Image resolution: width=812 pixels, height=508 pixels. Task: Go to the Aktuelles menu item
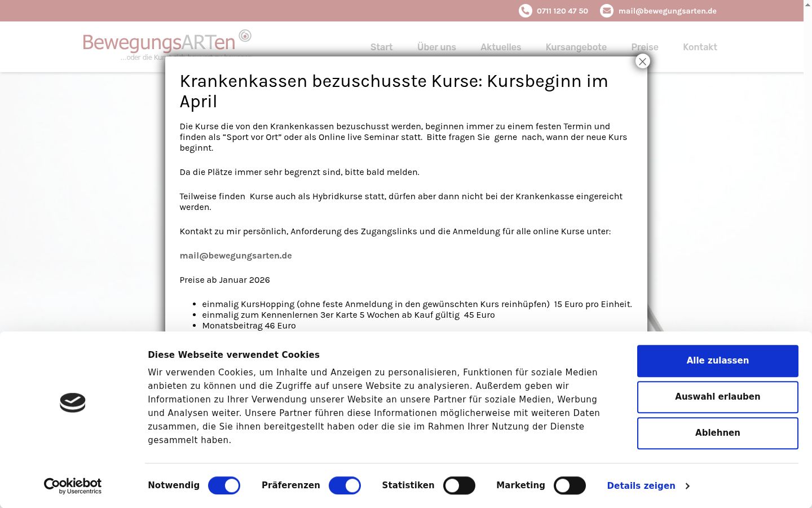coord(501,47)
